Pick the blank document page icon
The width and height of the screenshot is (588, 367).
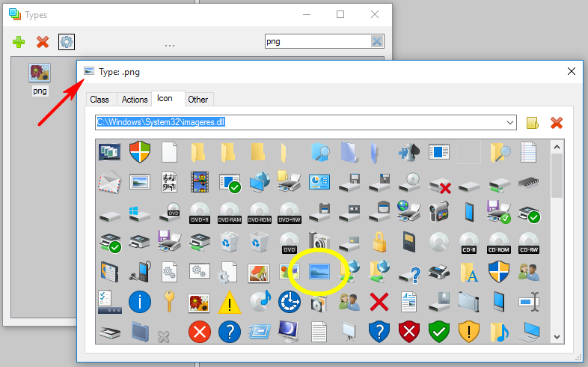tap(170, 152)
